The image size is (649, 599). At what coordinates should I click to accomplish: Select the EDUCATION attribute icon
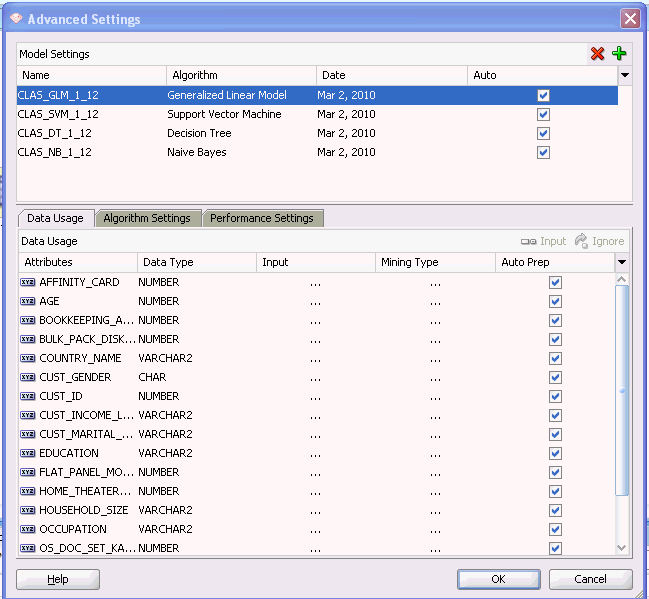pos(28,453)
